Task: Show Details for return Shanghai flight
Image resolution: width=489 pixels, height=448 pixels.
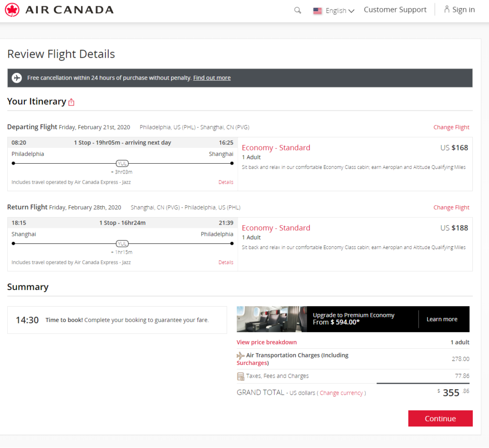Action: coord(226,262)
